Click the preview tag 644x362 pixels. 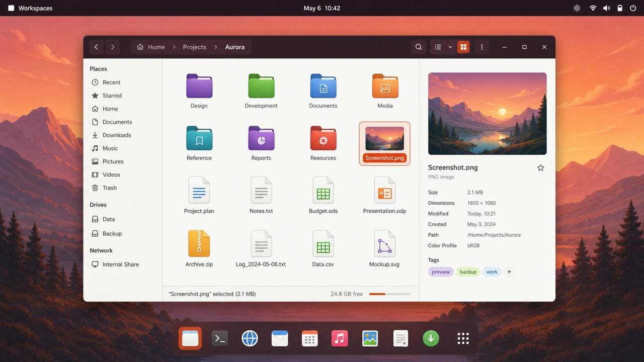(441, 272)
